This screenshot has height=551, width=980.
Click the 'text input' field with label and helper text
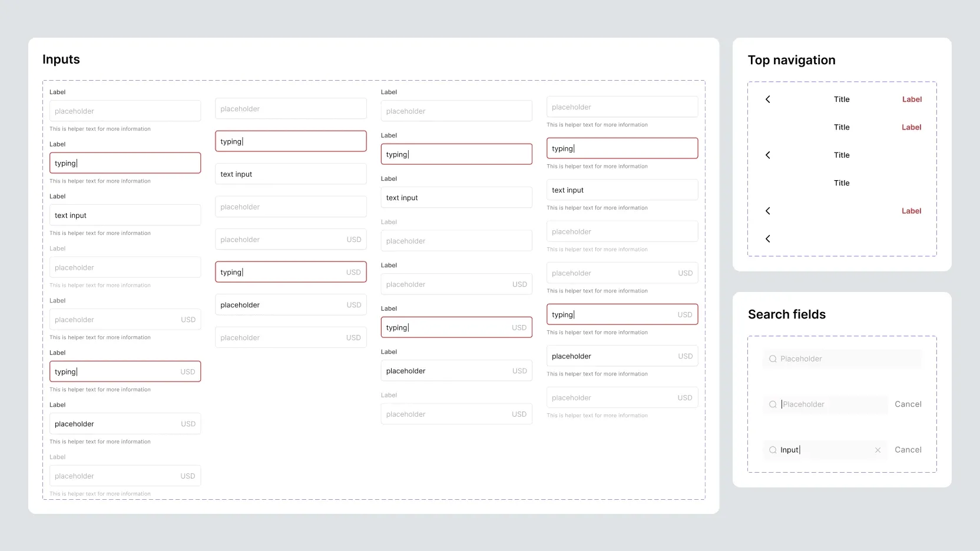[125, 215]
